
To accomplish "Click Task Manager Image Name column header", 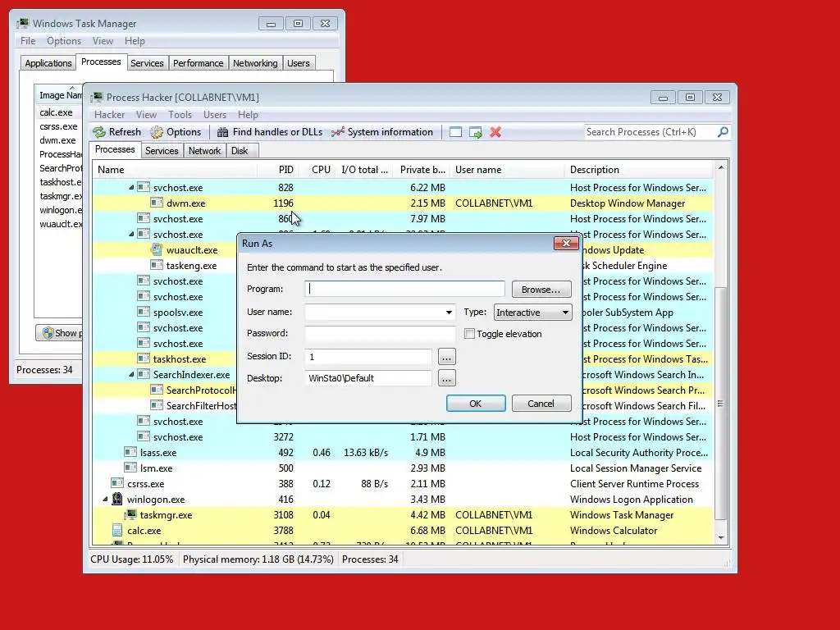I will 59,95.
